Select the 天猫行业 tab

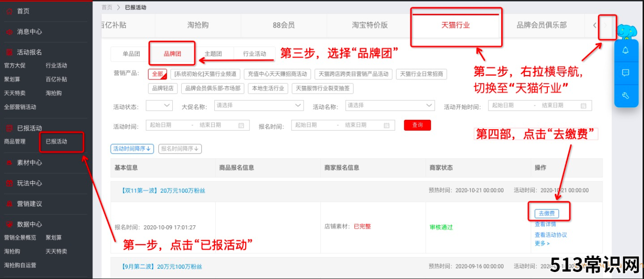point(456,25)
